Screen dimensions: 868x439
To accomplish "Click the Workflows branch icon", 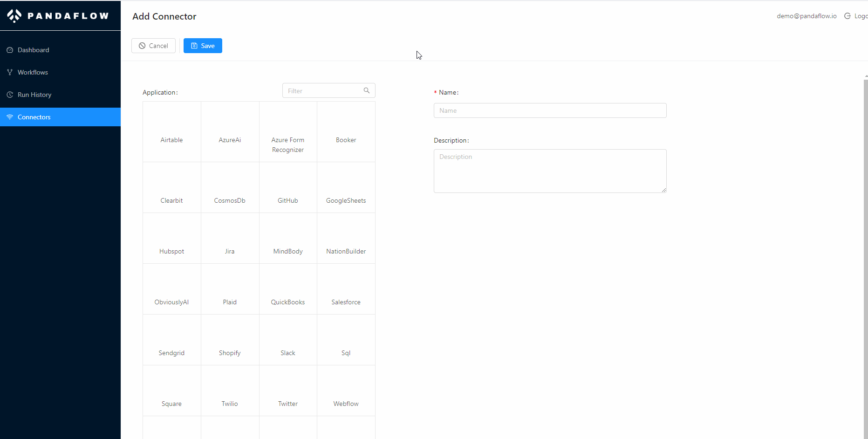I will click(x=10, y=72).
